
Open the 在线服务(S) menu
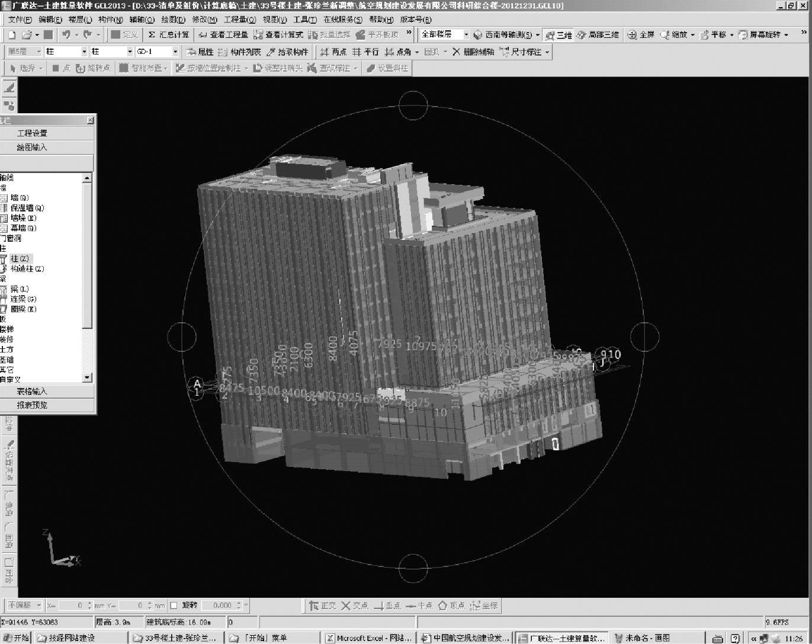[342, 20]
